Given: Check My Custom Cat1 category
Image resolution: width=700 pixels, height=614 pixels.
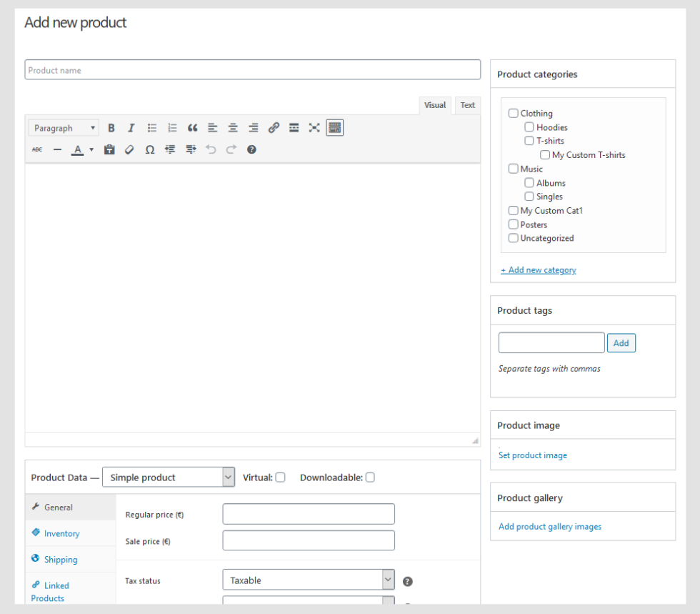Looking at the screenshot, I should tap(514, 210).
